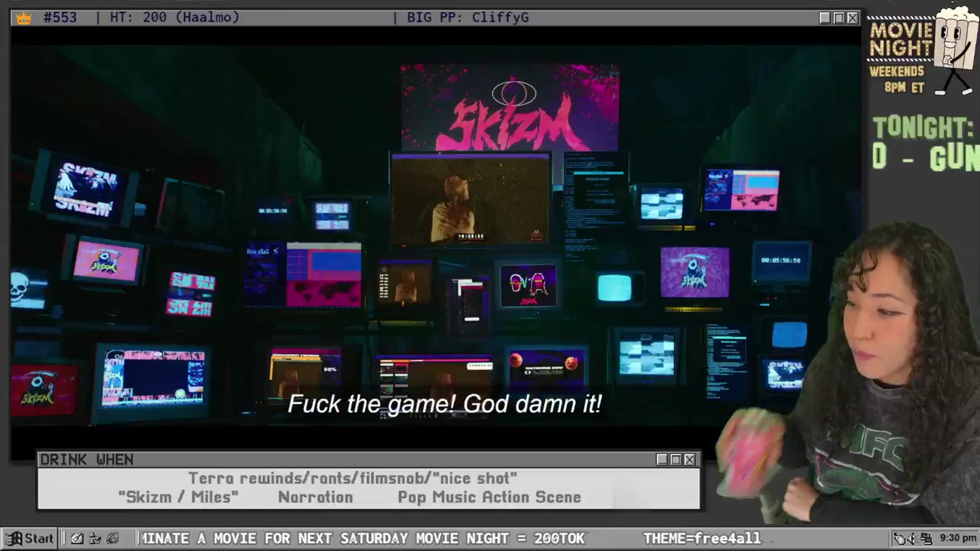This screenshot has width=980, height=551.
Task: Click the #553 counter in title bar
Action: pyautogui.click(x=60, y=17)
